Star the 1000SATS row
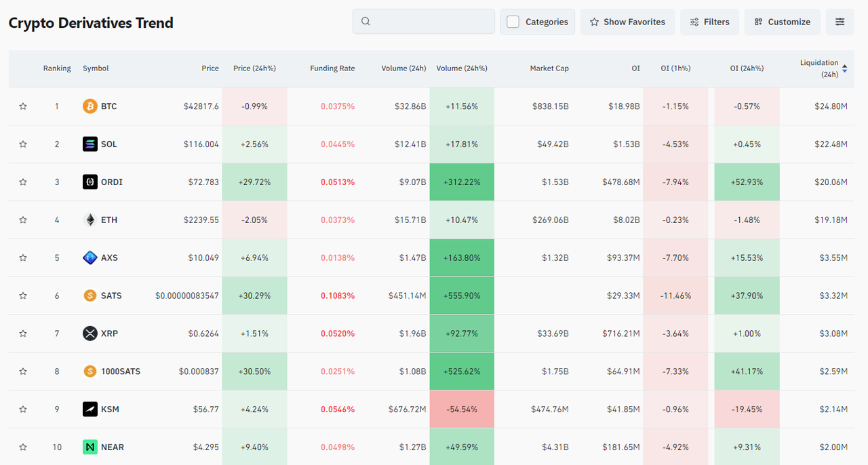The height and width of the screenshot is (465, 868). pos(23,372)
